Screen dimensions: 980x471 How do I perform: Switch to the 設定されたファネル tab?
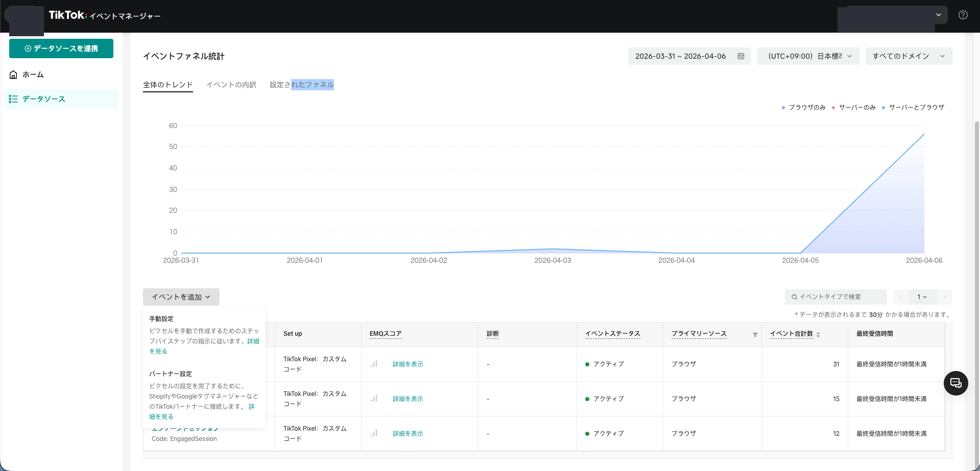tap(301, 85)
